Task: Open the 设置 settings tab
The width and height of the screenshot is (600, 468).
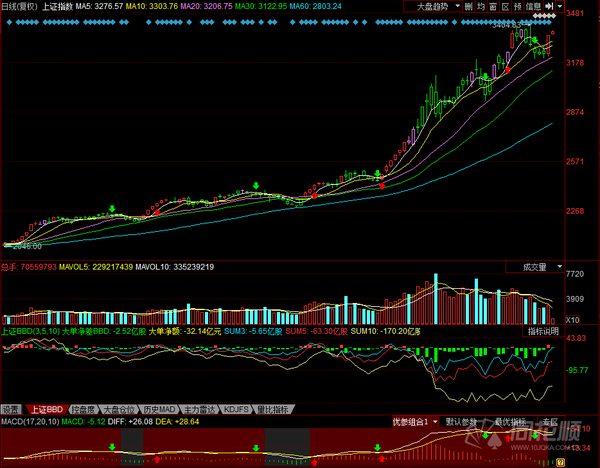Action: (x=11, y=409)
